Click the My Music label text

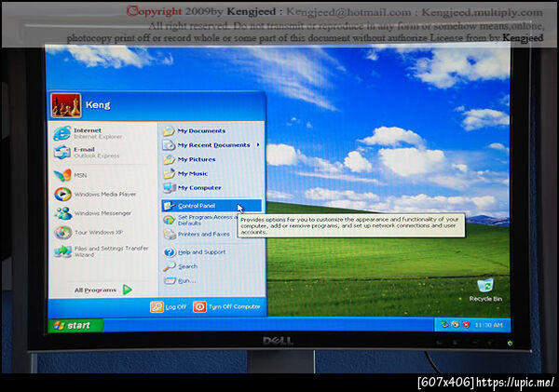193,173
